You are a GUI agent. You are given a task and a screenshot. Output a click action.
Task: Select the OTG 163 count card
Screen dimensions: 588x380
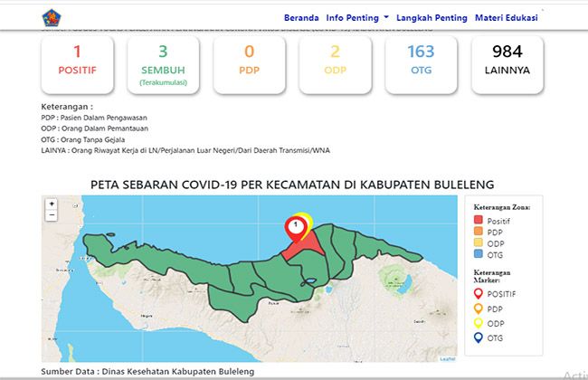(x=422, y=63)
